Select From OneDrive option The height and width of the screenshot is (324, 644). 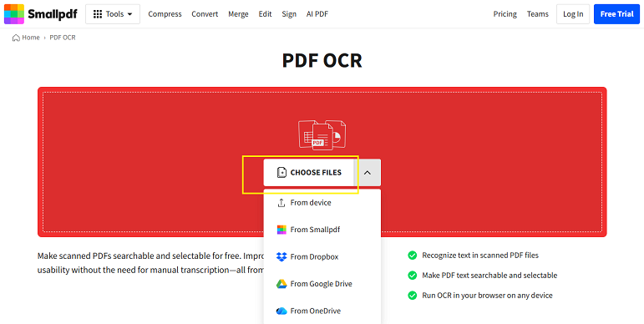(322, 311)
